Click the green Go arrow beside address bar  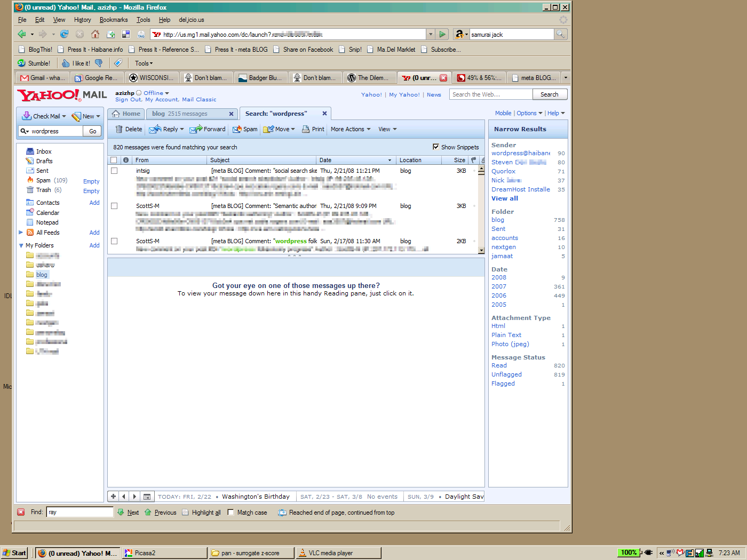(x=442, y=34)
